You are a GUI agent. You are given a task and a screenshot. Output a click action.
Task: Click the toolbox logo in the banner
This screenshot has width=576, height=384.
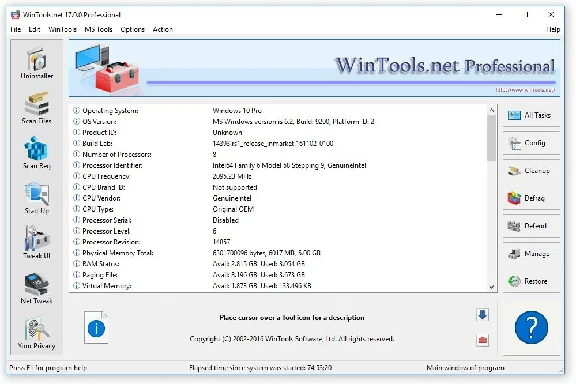point(107,68)
